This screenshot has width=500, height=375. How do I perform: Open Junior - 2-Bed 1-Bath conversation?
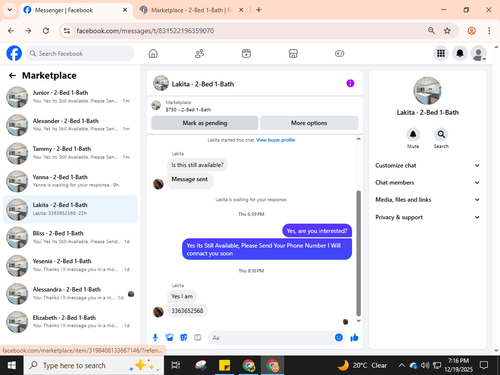(x=70, y=97)
